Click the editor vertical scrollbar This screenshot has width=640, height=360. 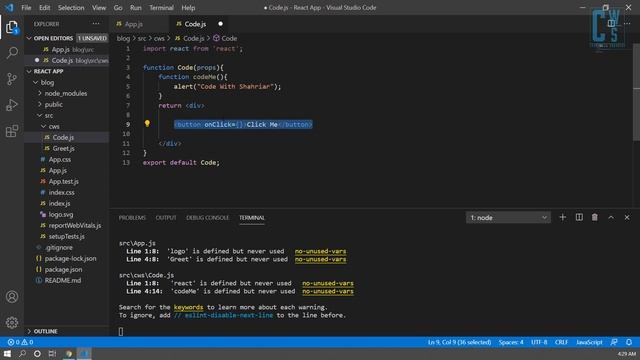tap(636, 92)
